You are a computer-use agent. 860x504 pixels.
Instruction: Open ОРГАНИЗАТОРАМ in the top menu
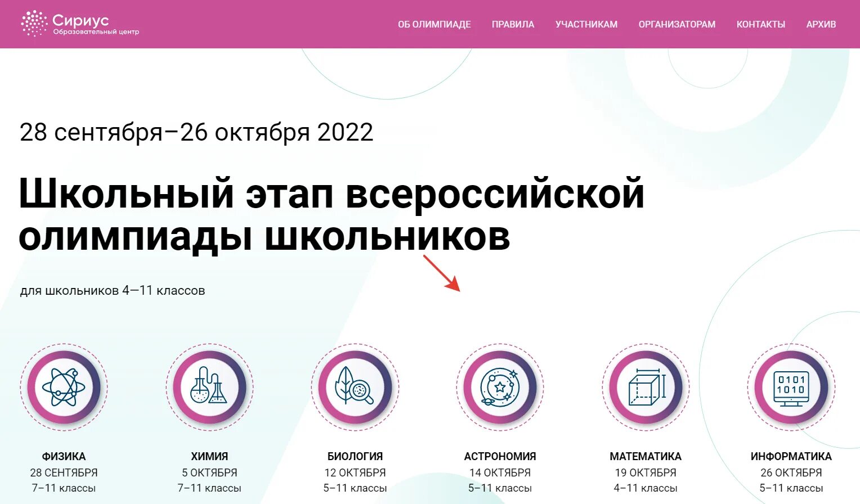[x=677, y=24]
